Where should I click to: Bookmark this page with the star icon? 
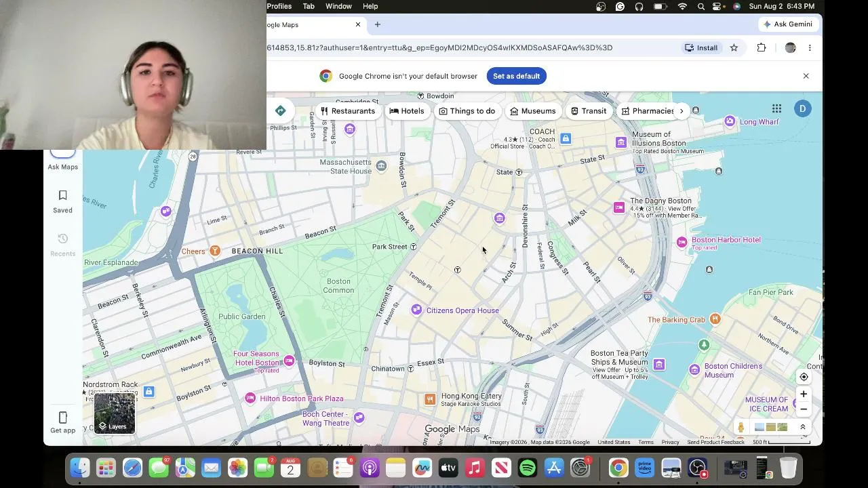(734, 47)
